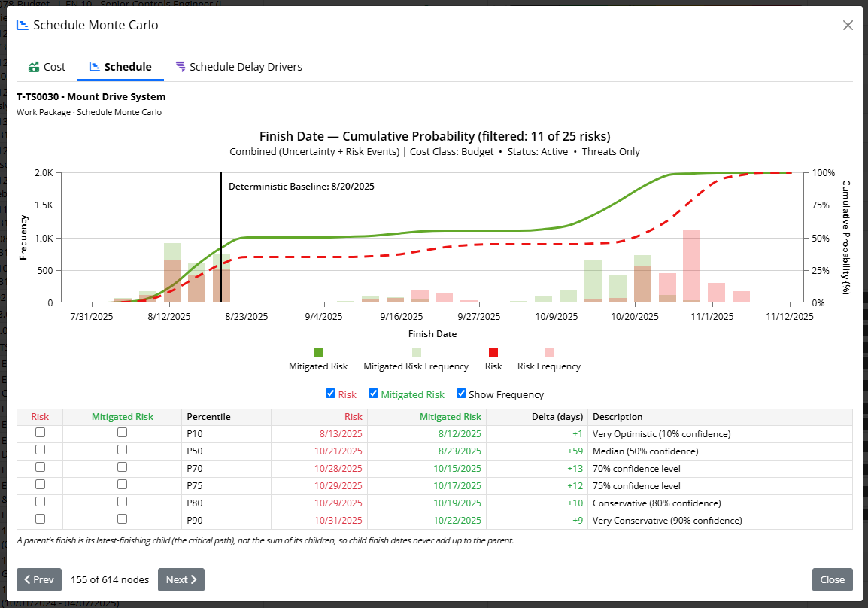Screen dimensions: 868x608
Task: Click the +59 delta value
Action: coord(575,451)
